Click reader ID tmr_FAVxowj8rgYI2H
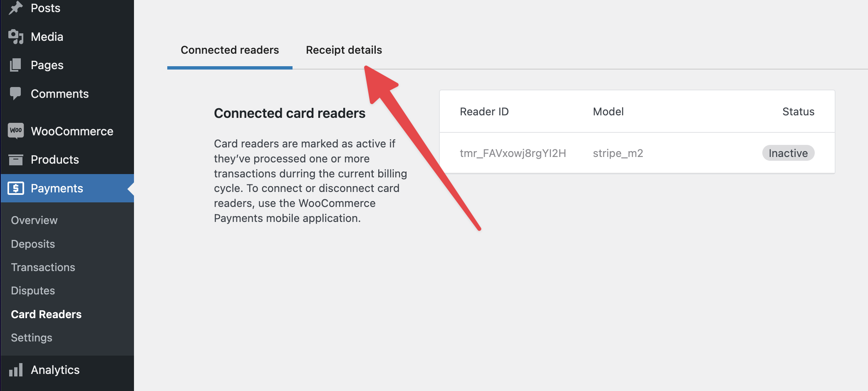This screenshot has height=391, width=868. [513, 153]
